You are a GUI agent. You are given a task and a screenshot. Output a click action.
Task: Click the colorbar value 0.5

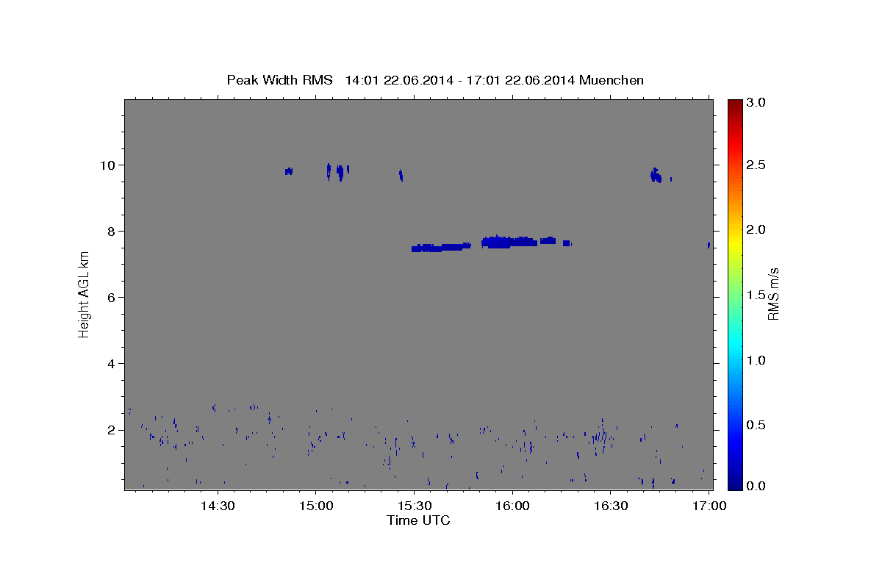tap(757, 426)
